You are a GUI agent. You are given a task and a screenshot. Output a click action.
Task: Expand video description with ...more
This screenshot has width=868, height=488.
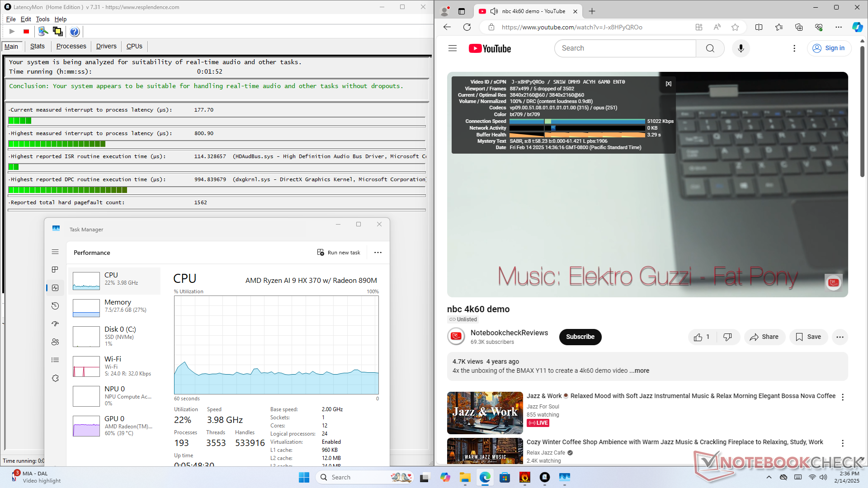pyautogui.click(x=639, y=371)
